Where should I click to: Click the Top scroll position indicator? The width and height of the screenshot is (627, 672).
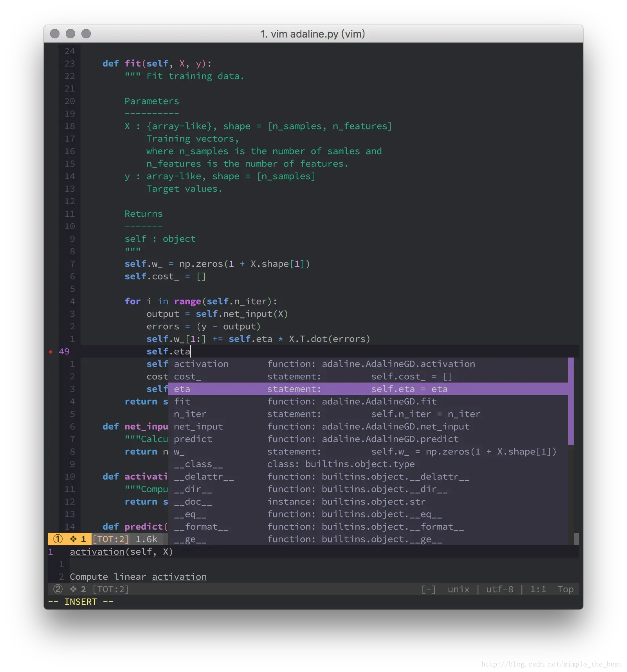tap(566, 589)
